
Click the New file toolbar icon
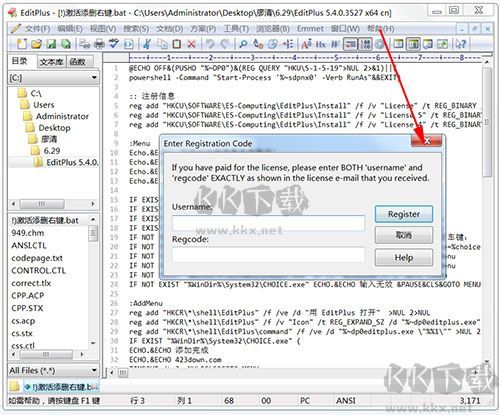point(22,44)
